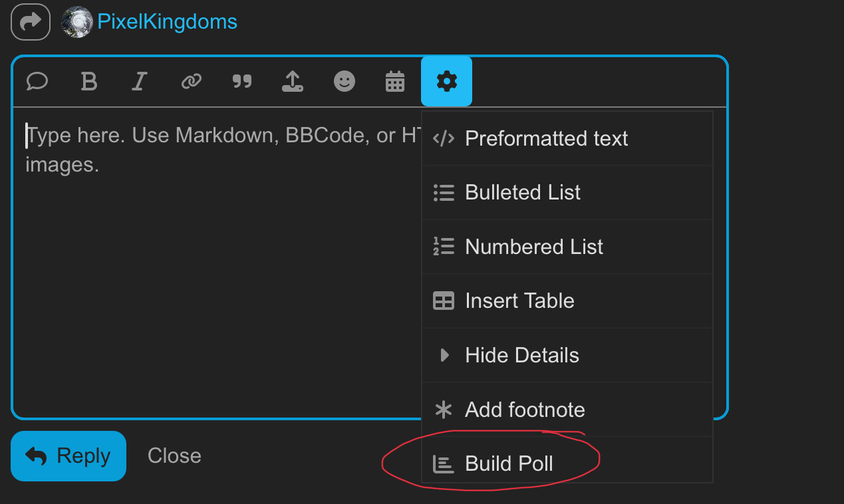The image size is (844, 504).
Task: Collapse the gear options menu
Action: 446,81
